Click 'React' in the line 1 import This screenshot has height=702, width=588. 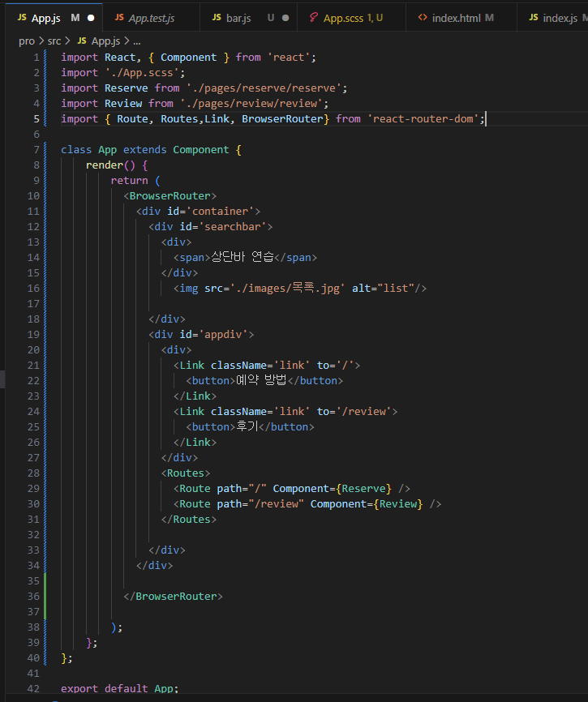pos(120,58)
